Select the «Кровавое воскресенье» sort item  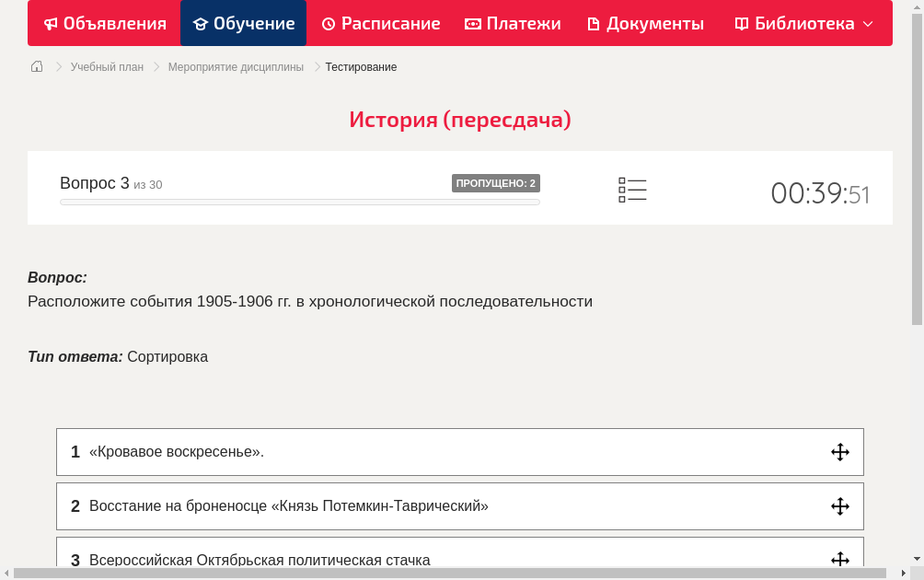click(459, 452)
